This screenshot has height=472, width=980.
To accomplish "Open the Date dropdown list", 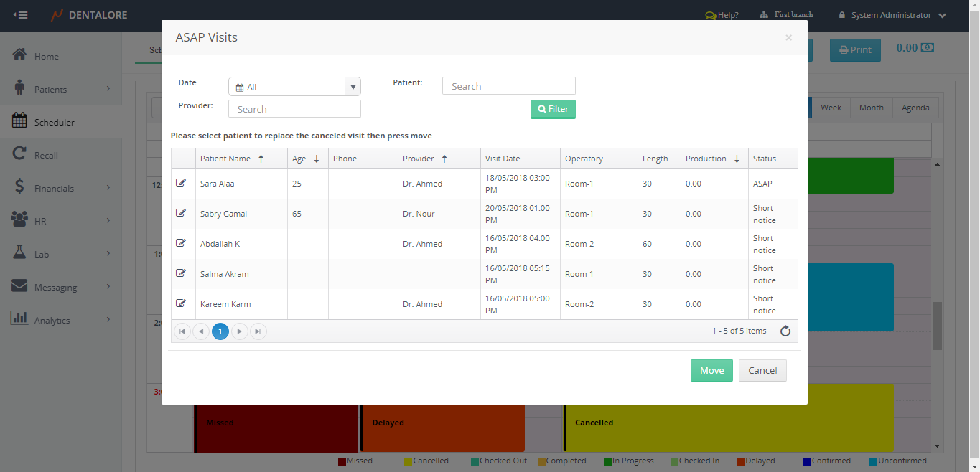I will (x=353, y=87).
